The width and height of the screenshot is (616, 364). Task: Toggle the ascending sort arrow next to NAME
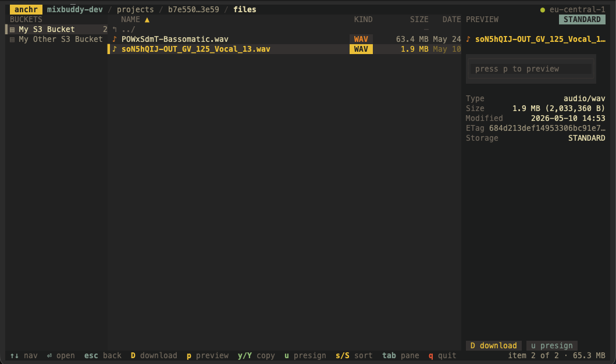147,20
